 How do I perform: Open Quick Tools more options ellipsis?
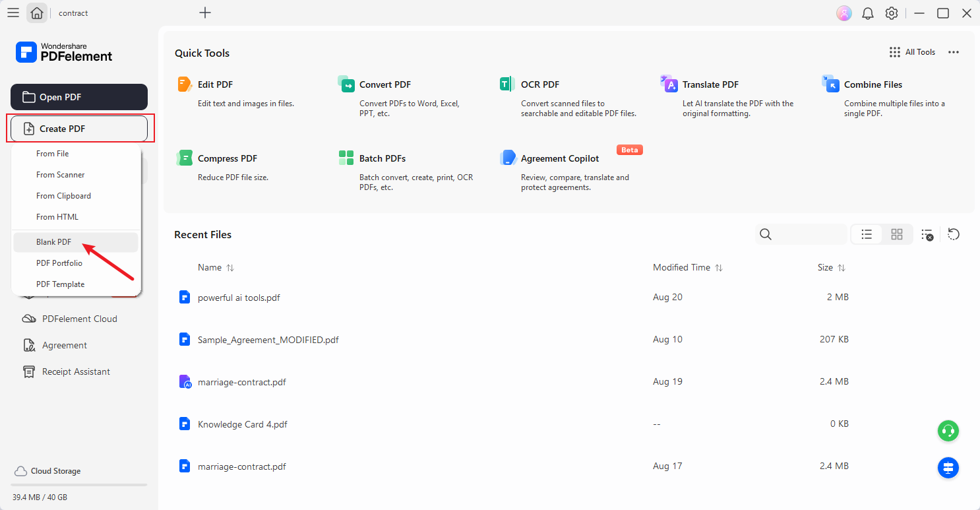click(954, 52)
